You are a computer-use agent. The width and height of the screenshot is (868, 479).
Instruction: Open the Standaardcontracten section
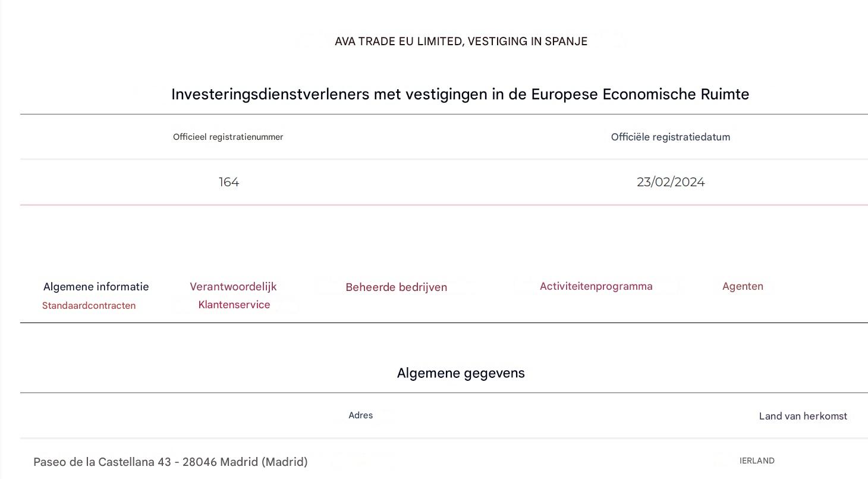click(89, 305)
